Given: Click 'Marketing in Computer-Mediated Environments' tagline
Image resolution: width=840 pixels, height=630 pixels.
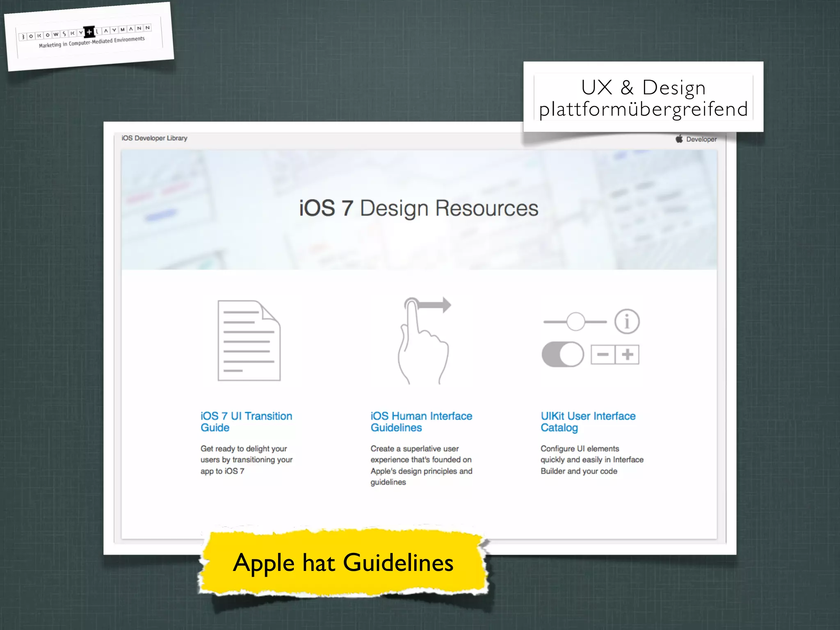Looking at the screenshot, I should point(92,42).
